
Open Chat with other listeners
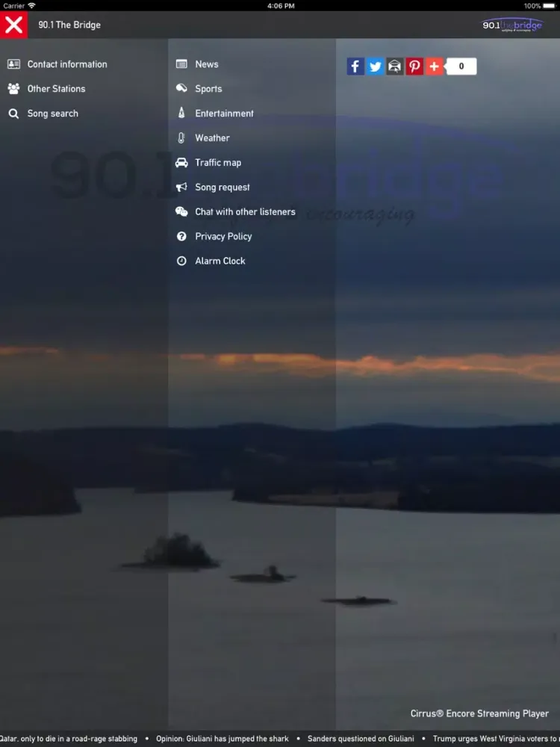coord(245,211)
